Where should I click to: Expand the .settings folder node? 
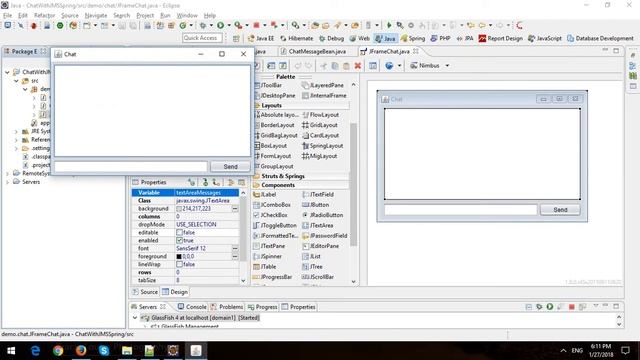click(16, 149)
